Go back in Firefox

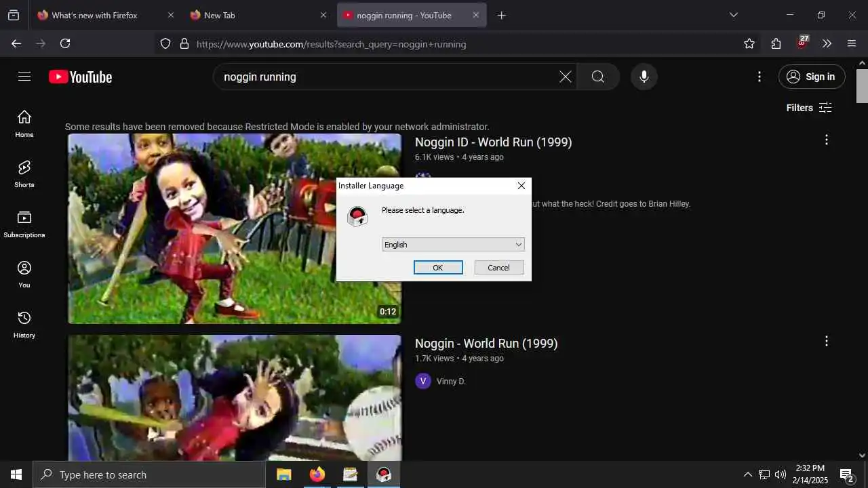point(16,43)
